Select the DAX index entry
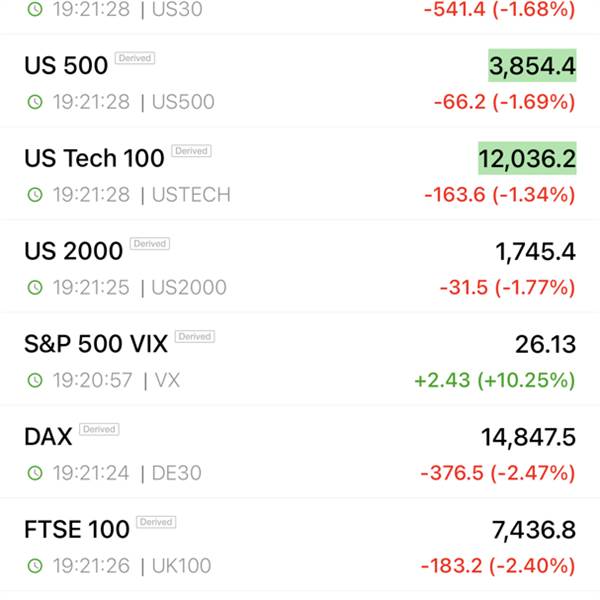The width and height of the screenshot is (600, 600). [300, 452]
